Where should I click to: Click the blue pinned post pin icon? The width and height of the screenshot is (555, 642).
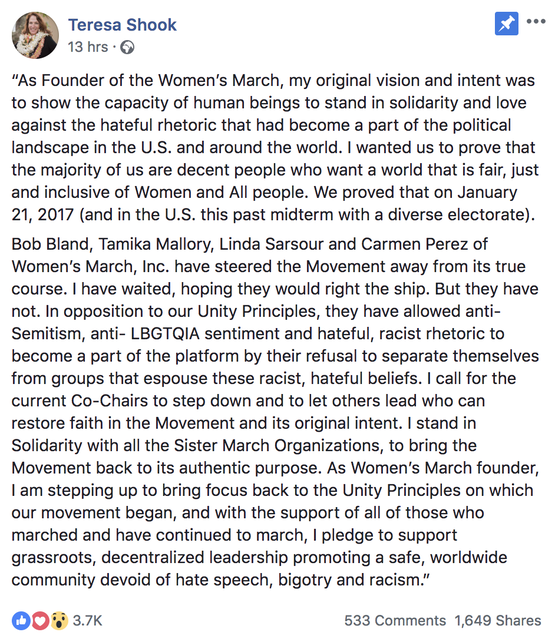coord(506,24)
